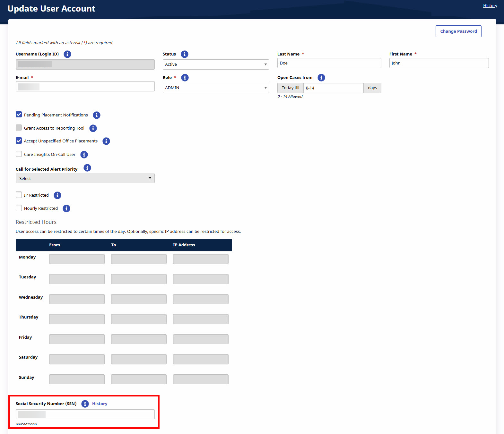Open the History link in page header

pos(490,6)
